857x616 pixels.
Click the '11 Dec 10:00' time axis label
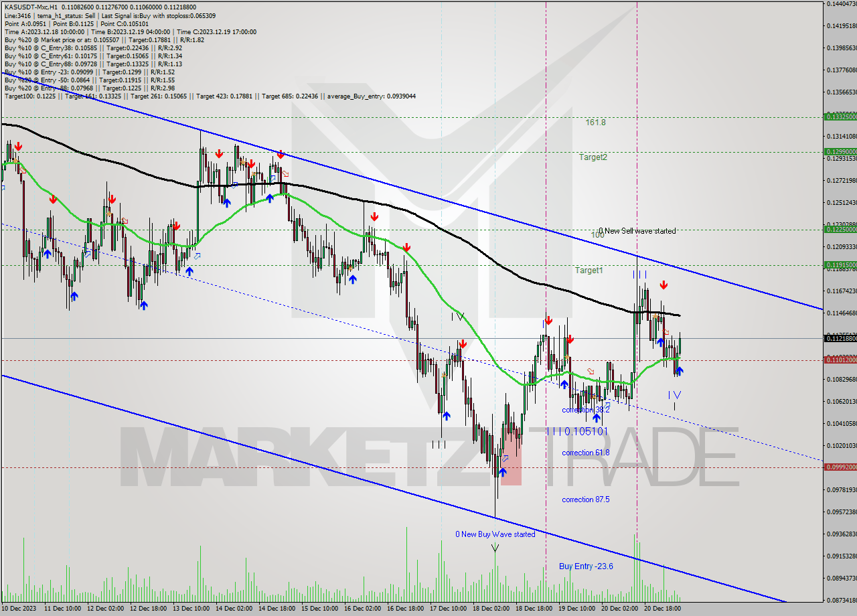coord(62,609)
